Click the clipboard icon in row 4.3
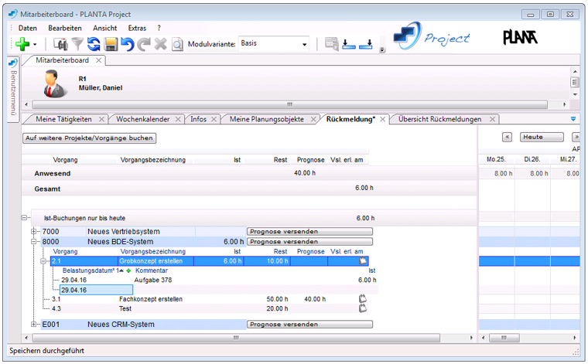 point(362,308)
